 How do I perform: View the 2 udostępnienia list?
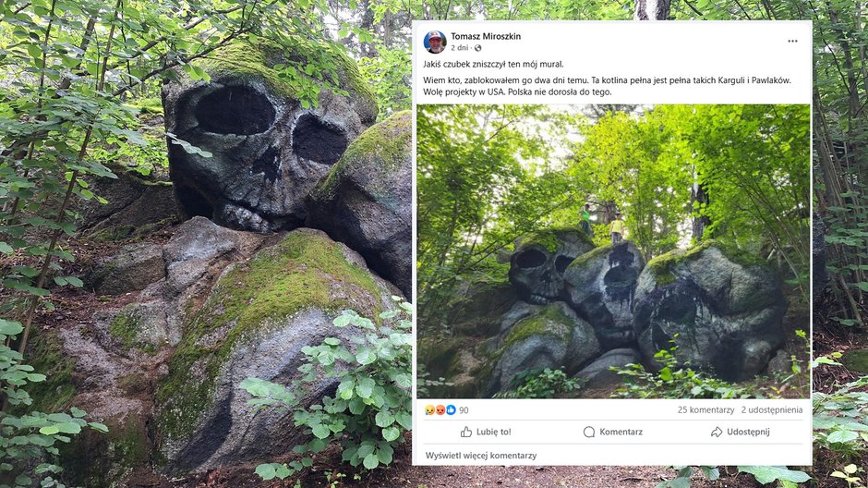click(x=772, y=409)
